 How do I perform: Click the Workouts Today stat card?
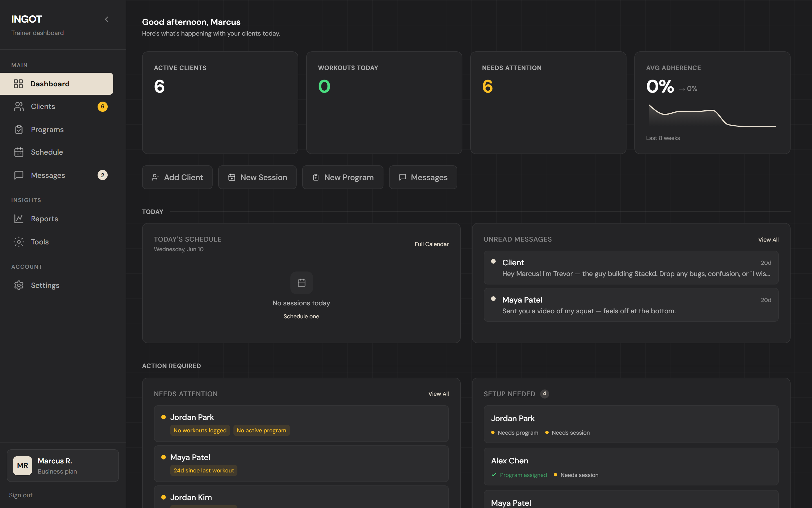point(384,103)
